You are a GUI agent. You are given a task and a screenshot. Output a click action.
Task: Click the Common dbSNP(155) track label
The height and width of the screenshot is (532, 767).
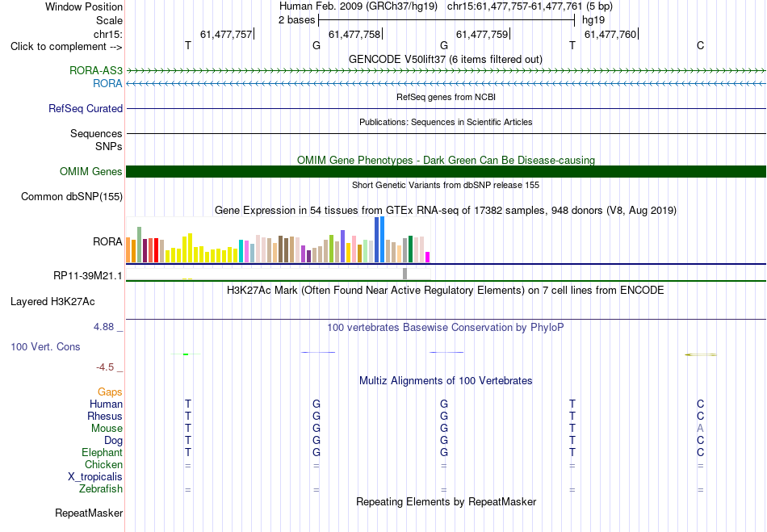(x=72, y=196)
